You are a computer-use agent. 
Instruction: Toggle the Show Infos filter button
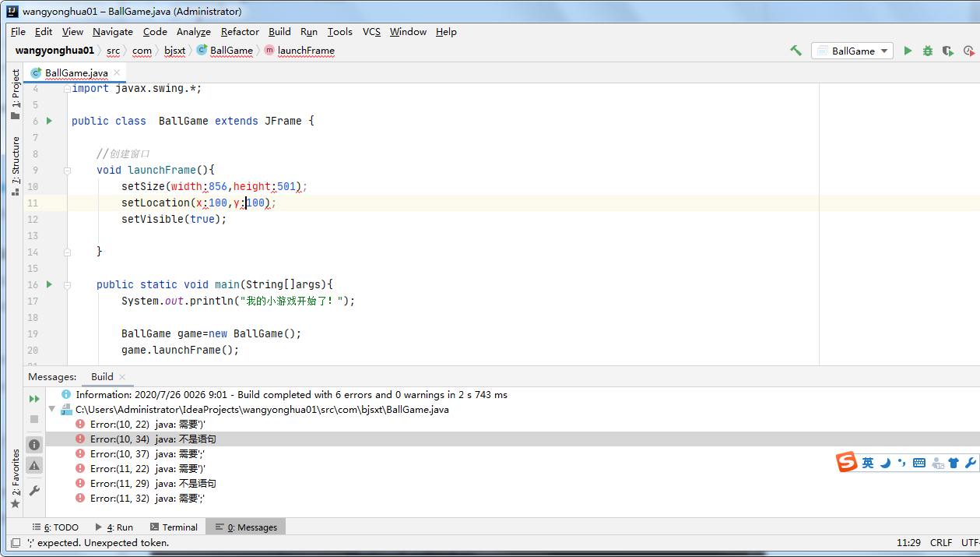[x=34, y=445]
